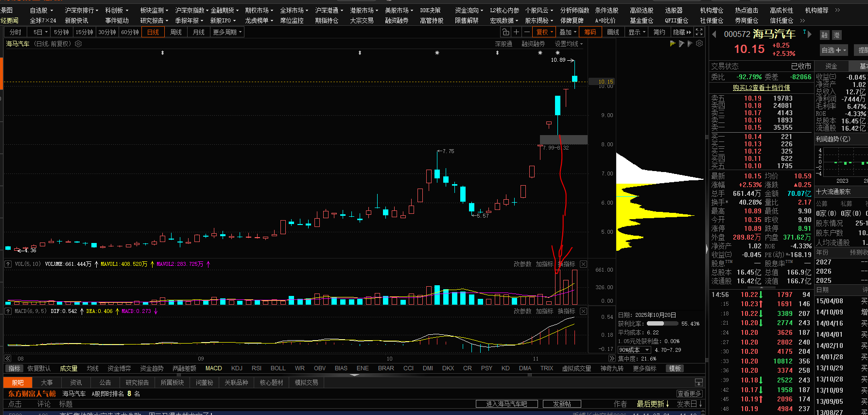The image size is (868, 415).
Task: Open fullscreen chart with expand icon
Action: pyautogui.click(x=699, y=32)
